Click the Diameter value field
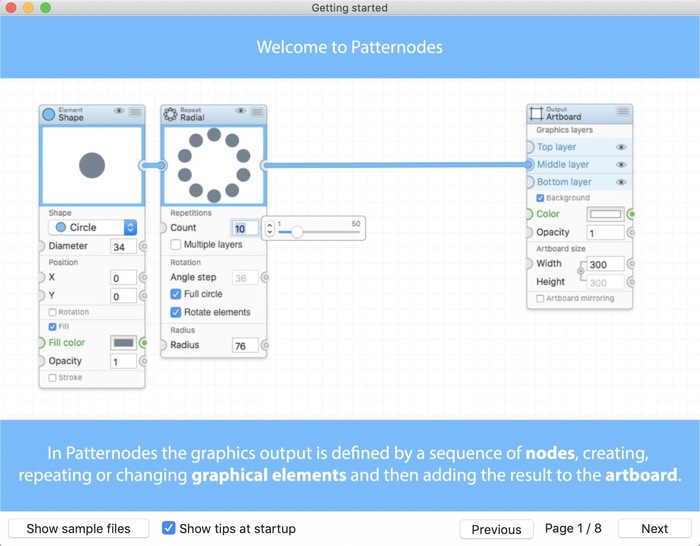Viewport: 700px width, 546px height. coord(123,247)
